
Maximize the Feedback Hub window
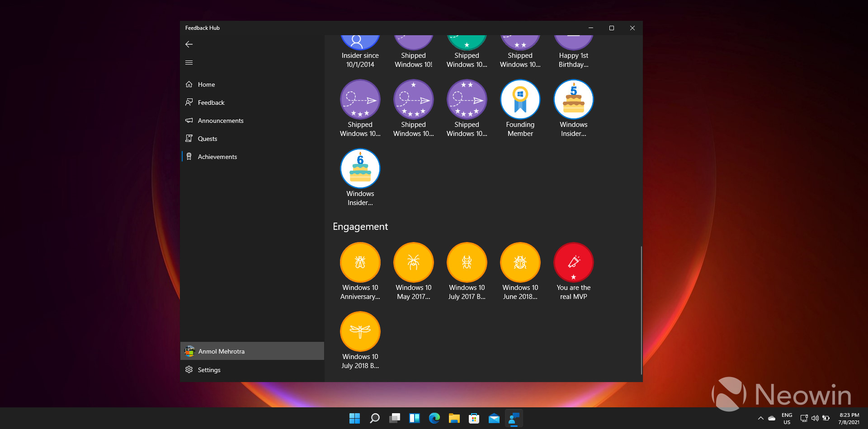(x=612, y=28)
